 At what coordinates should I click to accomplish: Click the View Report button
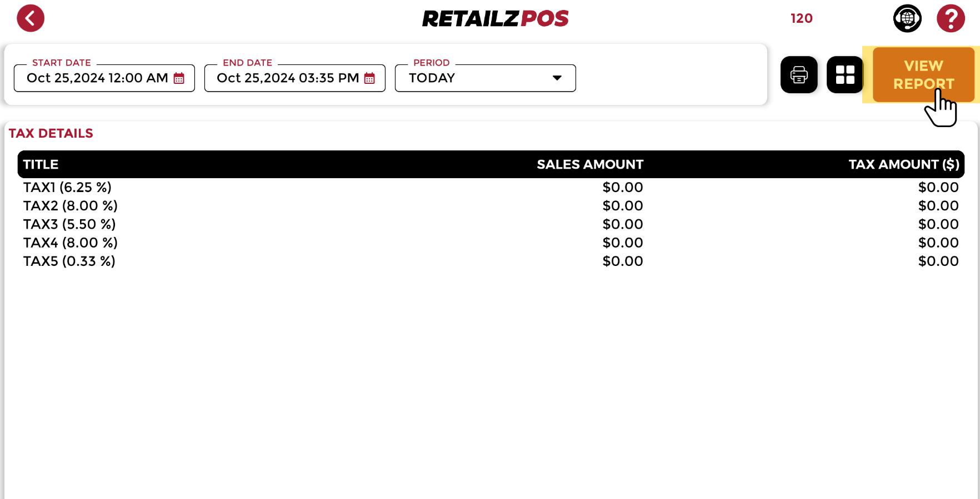[x=923, y=74]
